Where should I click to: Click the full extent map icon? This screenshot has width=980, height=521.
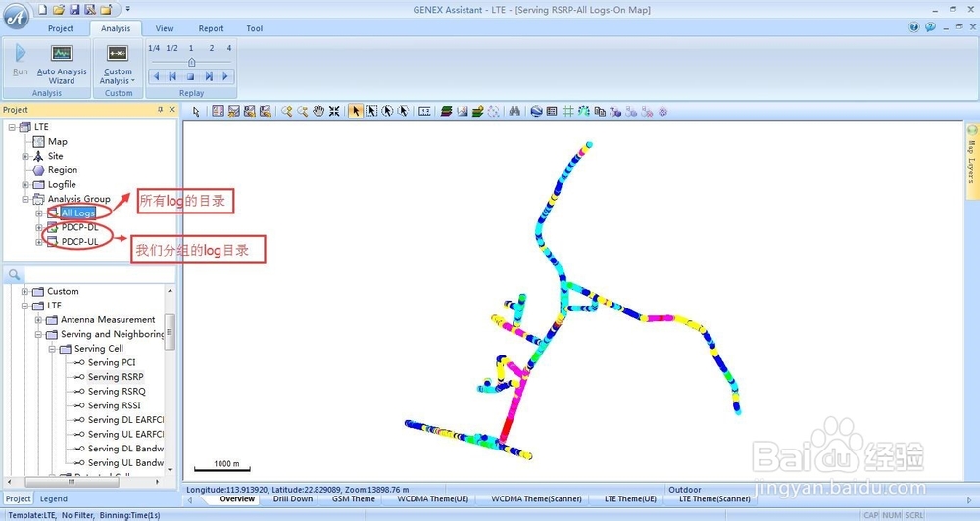tap(334, 112)
